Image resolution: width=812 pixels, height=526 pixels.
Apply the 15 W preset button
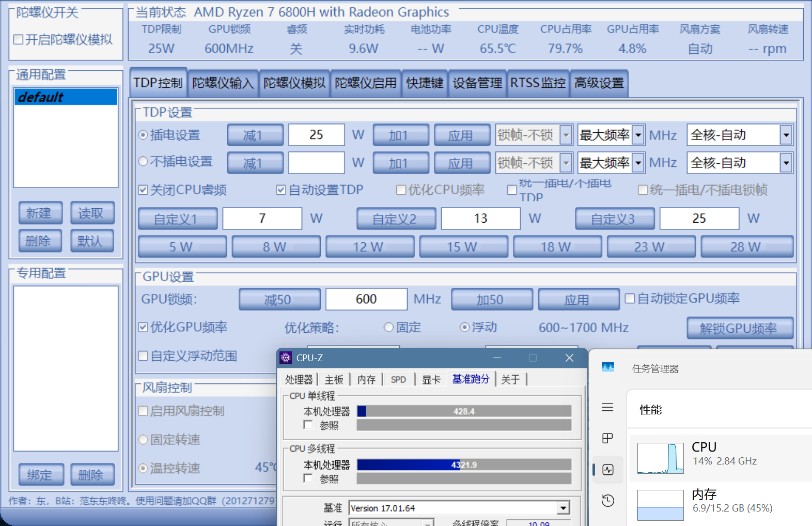[x=463, y=247]
